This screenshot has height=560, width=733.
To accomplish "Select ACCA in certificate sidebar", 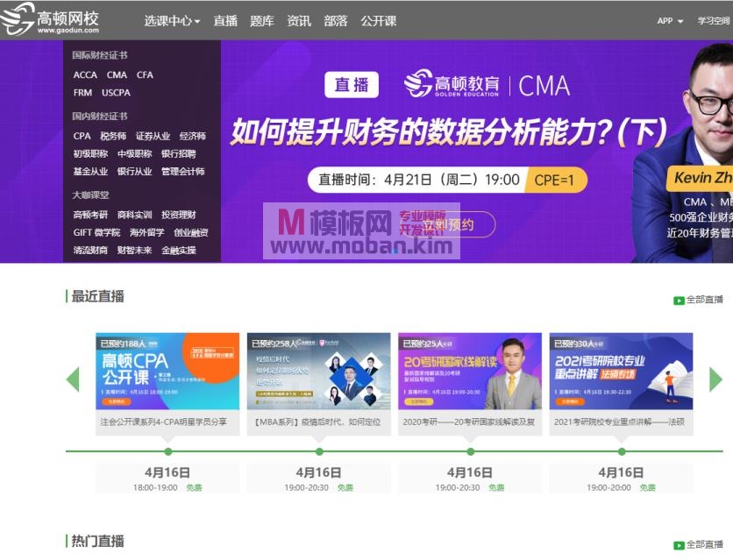I will (x=85, y=74).
